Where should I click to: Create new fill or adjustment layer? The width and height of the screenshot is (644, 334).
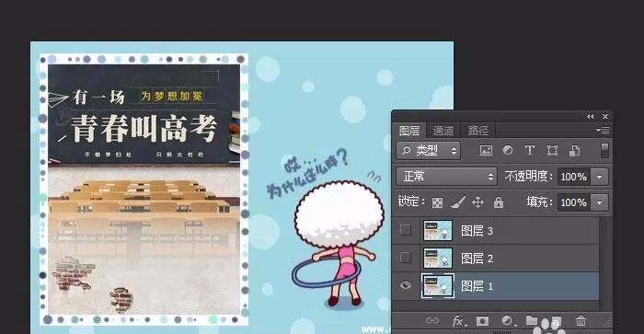pyautogui.click(x=508, y=320)
